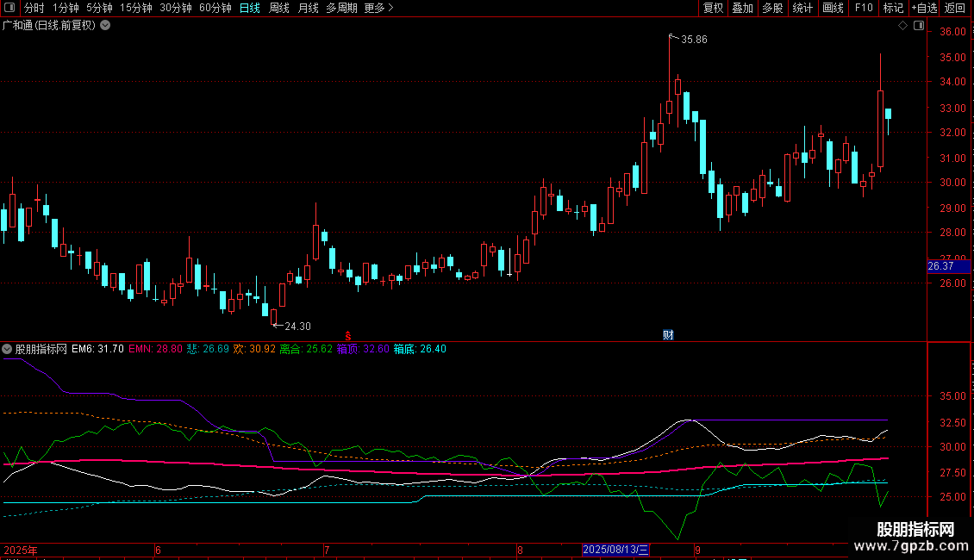Click 箱顶: 32.60 indicator value
Image resolution: width=974 pixels, height=560 pixels.
coord(363,349)
